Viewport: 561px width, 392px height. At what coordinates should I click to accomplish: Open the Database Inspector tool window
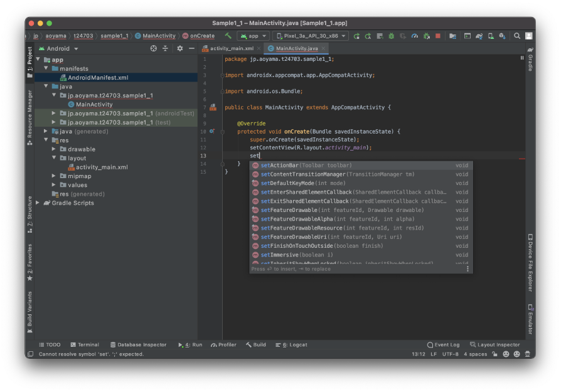click(x=138, y=345)
